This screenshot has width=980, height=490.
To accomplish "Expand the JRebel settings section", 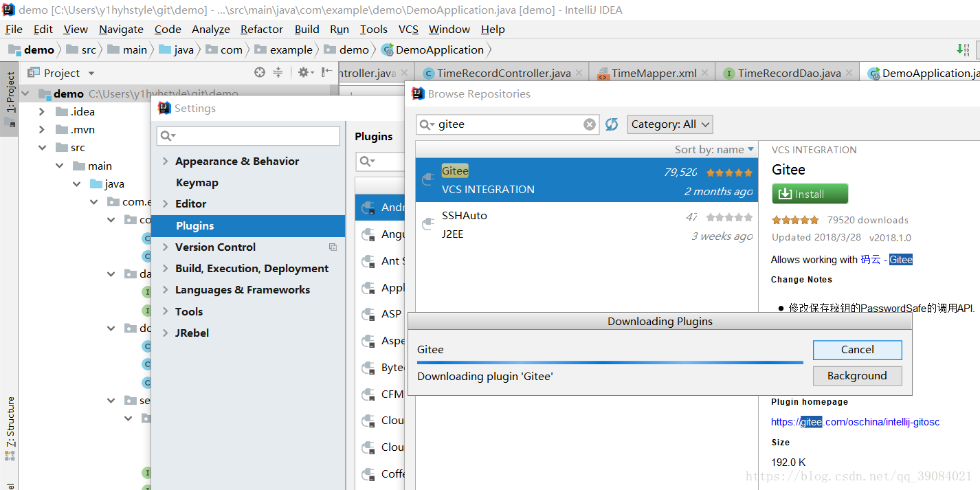I will (x=165, y=333).
